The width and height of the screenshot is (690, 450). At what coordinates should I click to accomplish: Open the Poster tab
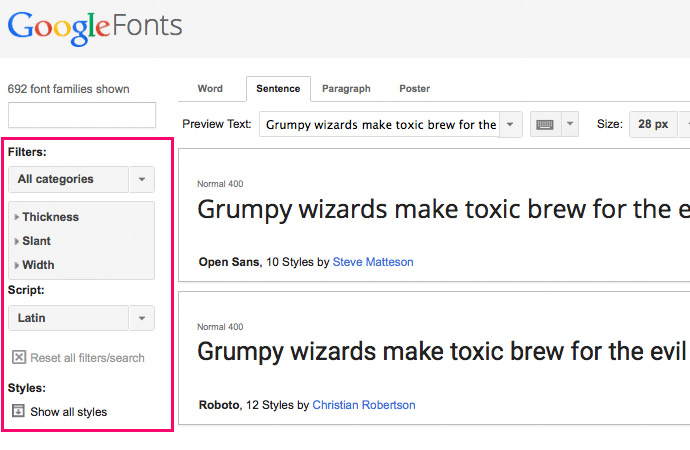[x=415, y=88]
